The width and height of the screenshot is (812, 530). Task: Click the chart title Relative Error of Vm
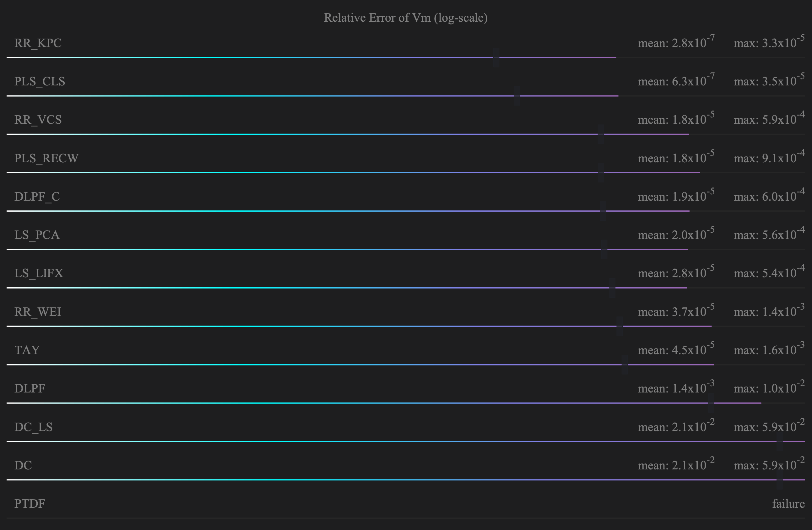coord(405,18)
